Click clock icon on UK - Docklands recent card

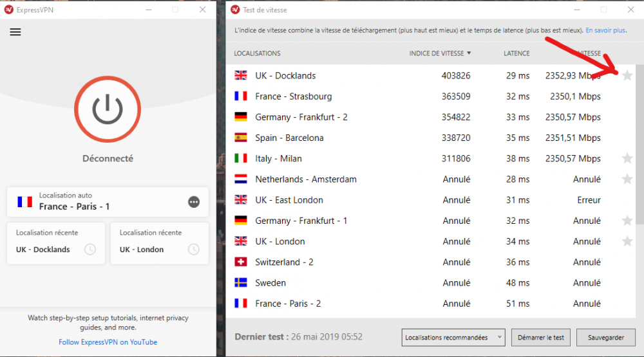[x=90, y=250]
